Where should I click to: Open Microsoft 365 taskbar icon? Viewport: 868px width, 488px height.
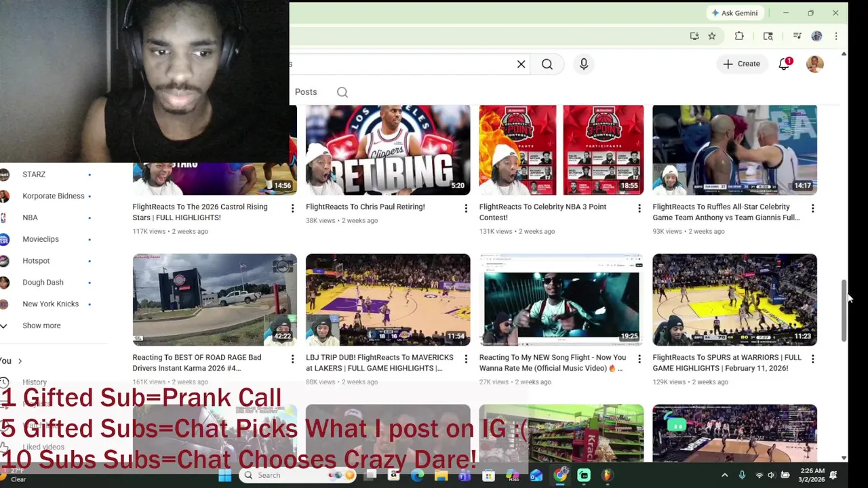pos(513,475)
